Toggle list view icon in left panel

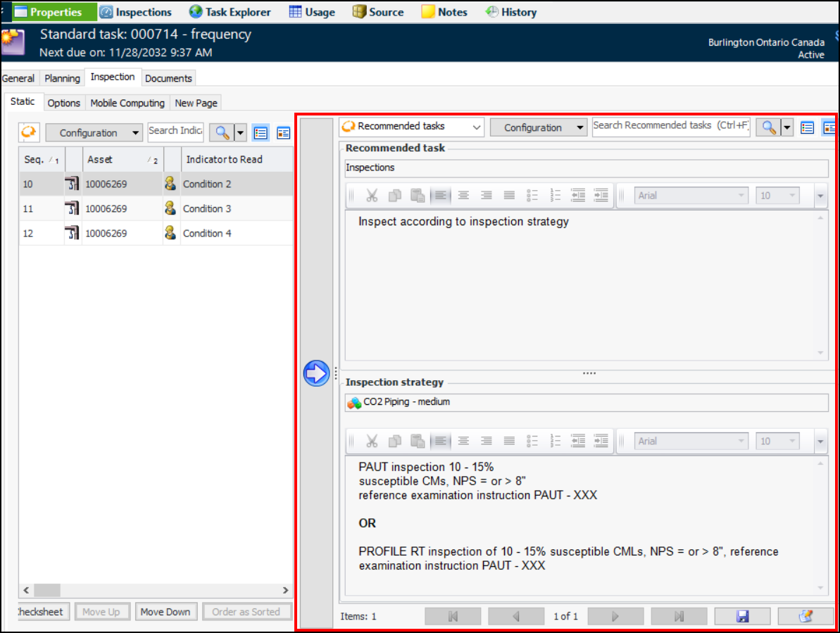pos(261,132)
